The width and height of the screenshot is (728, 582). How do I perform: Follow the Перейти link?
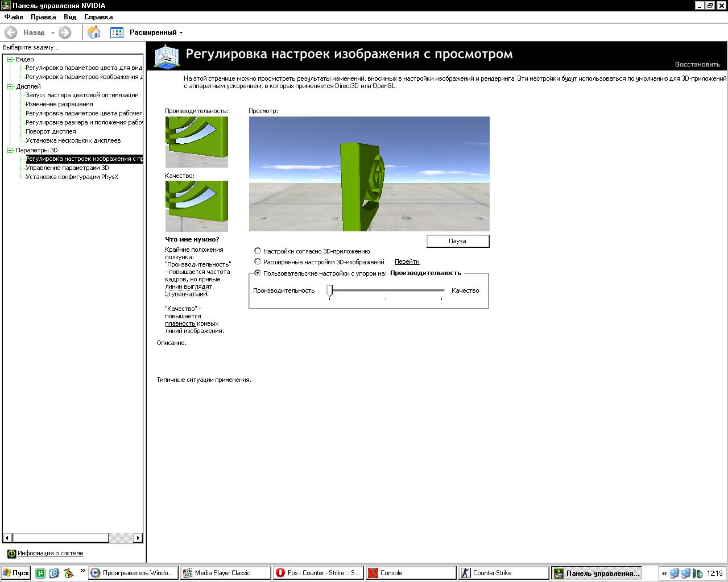pyautogui.click(x=407, y=262)
